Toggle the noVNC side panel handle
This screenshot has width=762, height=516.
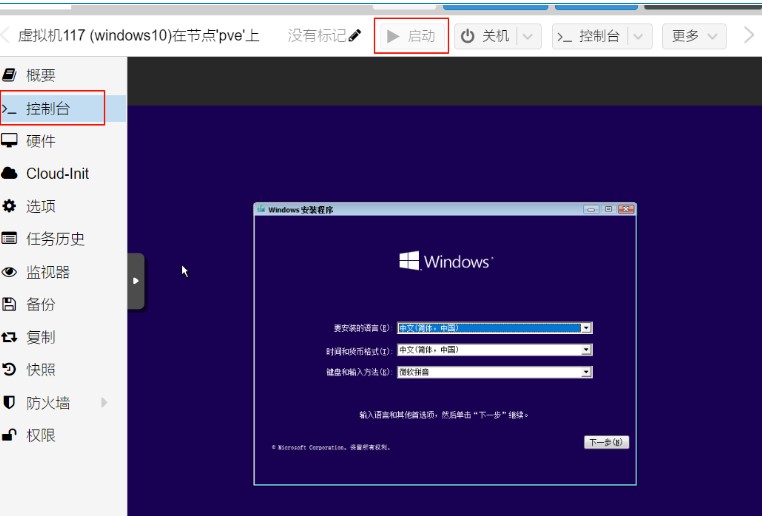tap(136, 281)
